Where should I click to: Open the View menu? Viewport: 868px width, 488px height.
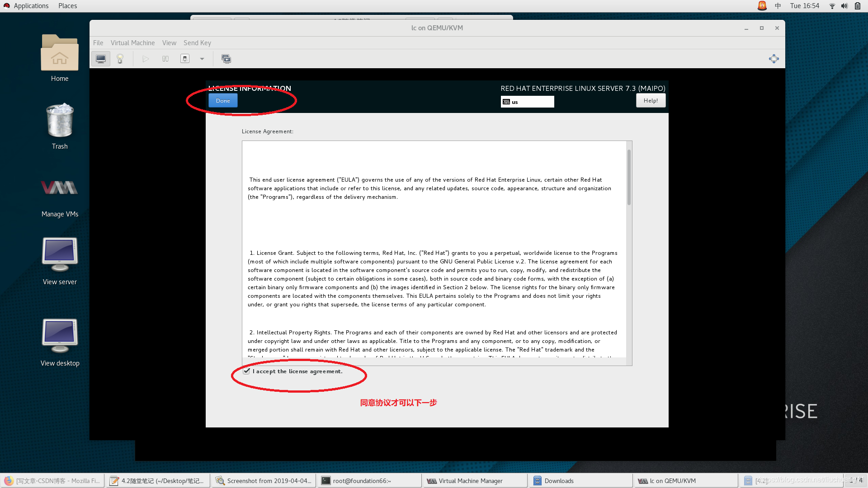point(169,43)
